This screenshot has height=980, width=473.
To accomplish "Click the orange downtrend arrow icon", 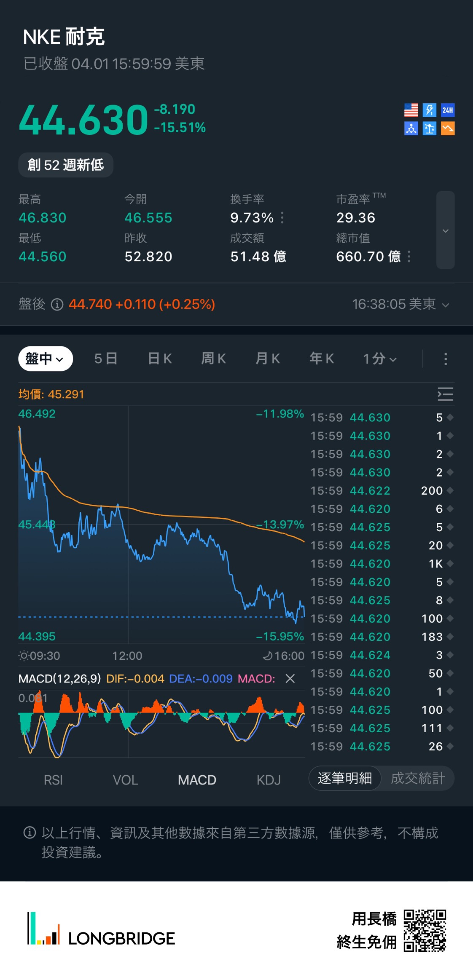I will coord(447,129).
